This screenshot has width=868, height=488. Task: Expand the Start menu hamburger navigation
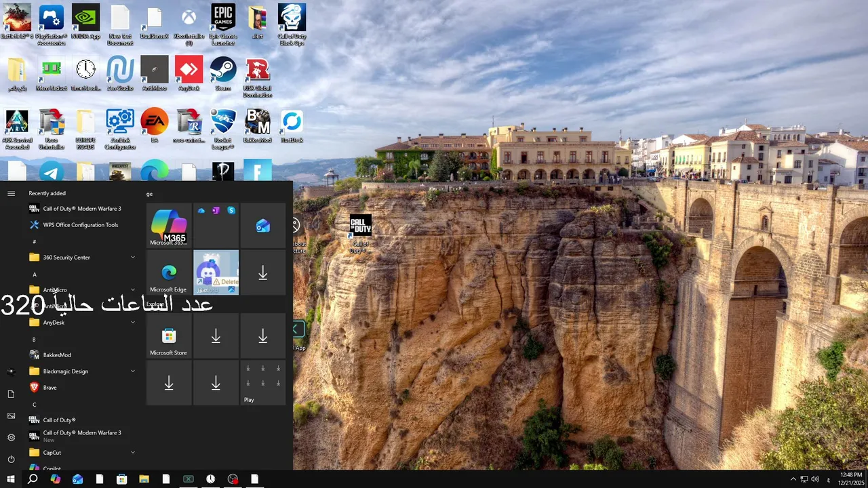(x=11, y=194)
